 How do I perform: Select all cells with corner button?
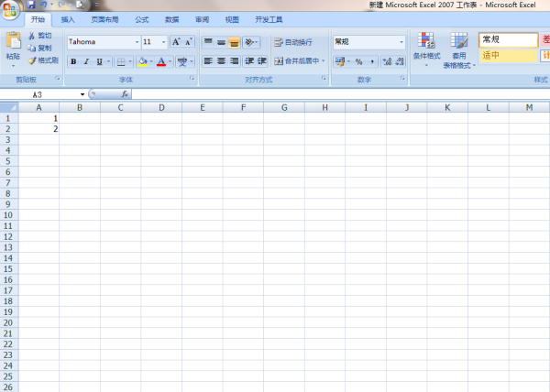tap(9, 107)
